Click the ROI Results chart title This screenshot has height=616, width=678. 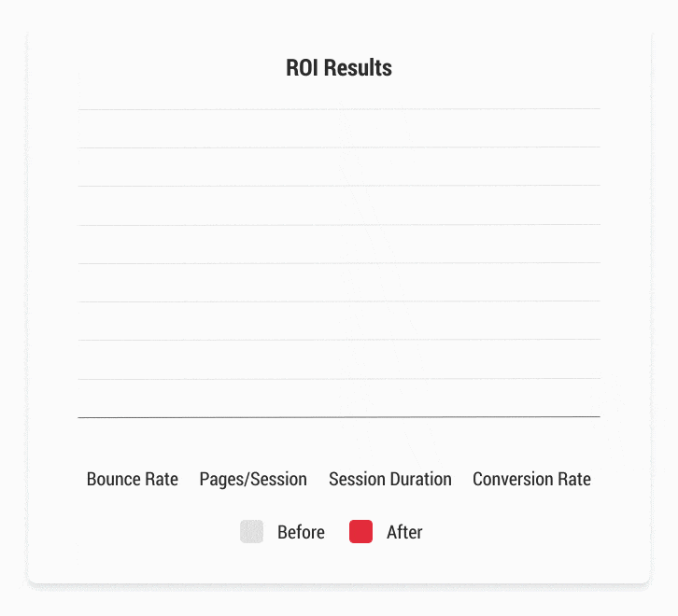point(339,68)
